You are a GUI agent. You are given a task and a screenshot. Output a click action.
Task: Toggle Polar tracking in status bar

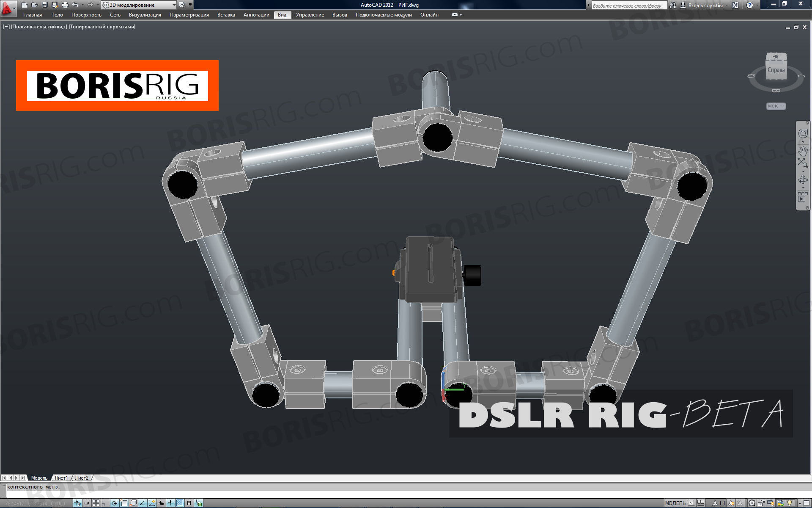115,503
